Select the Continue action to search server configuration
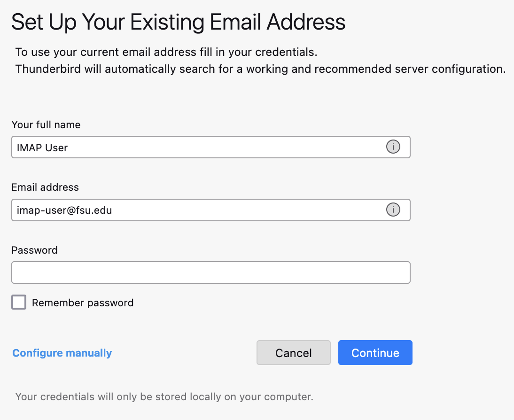514x420 pixels. pos(375,353)
